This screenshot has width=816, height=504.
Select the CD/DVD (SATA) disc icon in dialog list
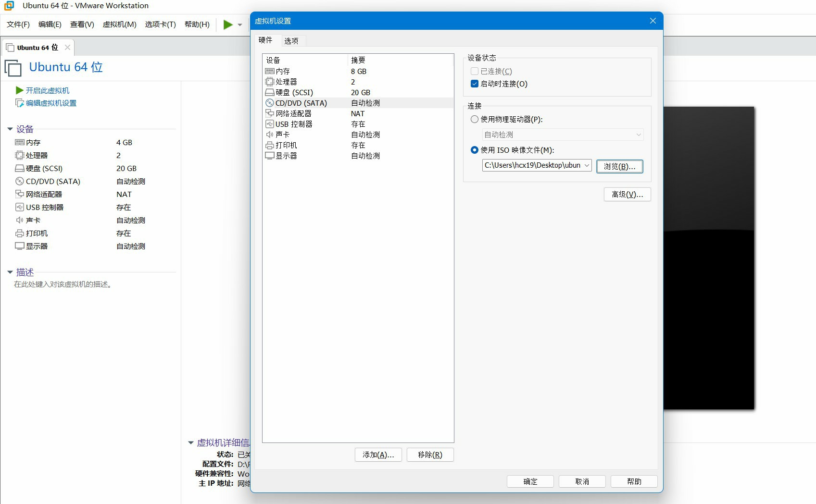pos(270,103)
